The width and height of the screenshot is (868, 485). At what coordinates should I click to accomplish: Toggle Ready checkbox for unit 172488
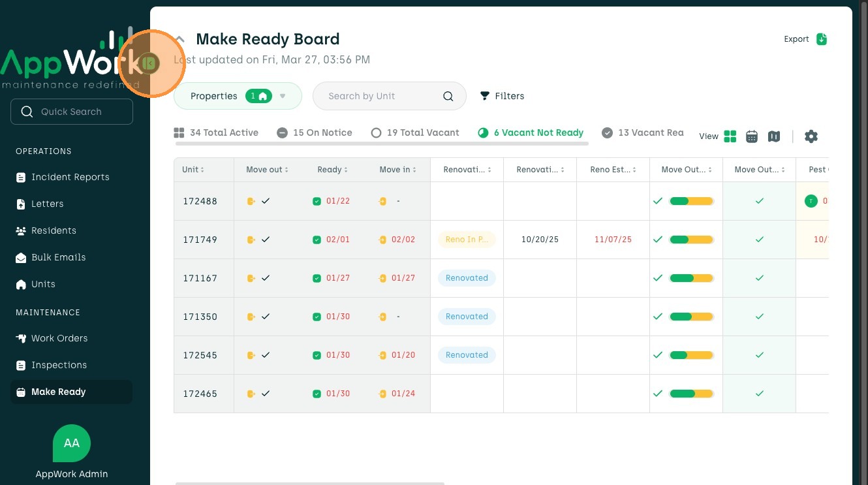tap(317, 201)
